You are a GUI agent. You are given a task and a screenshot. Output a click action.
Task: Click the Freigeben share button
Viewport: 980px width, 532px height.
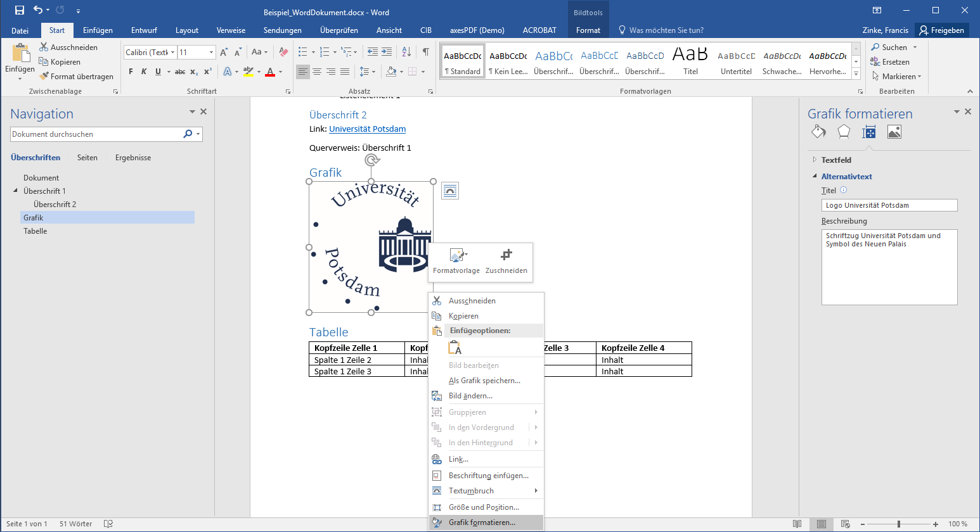941,30
